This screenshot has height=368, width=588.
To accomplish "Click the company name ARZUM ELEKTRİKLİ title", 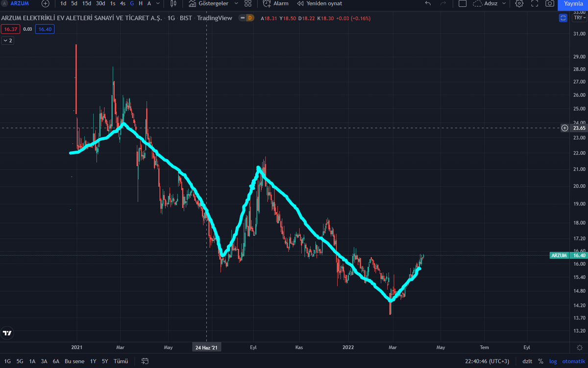I will [x=82, y=18].
